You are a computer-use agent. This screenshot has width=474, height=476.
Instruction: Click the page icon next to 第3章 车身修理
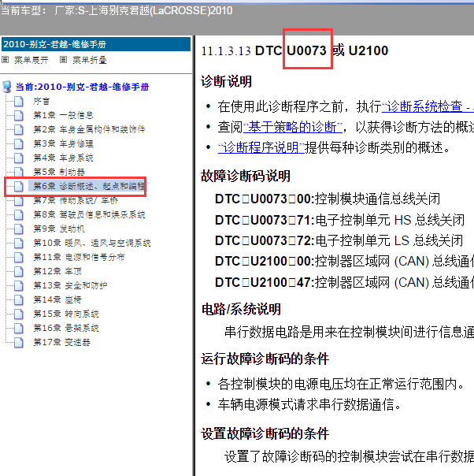coord(19,143)
